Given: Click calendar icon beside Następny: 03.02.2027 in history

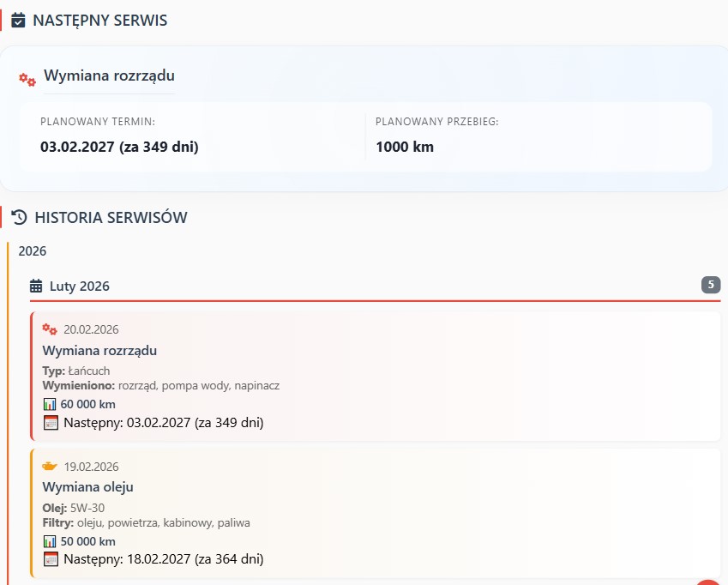Looking at the screenshot, I should [x=51, y=422].
